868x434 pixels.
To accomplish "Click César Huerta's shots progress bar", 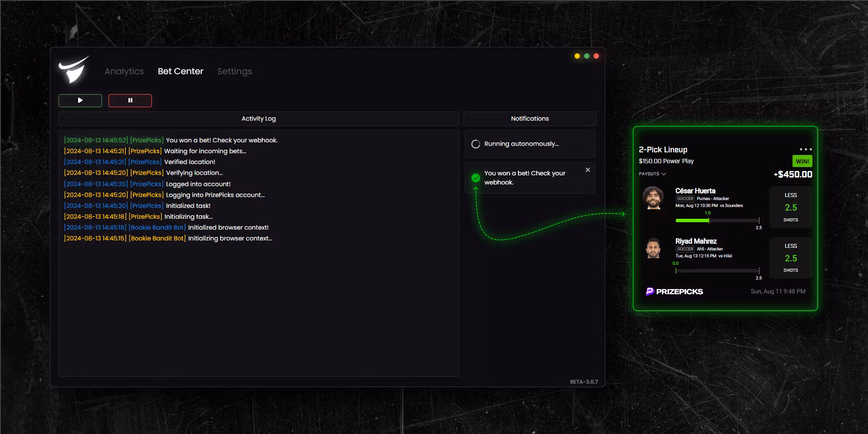I will 717,220.
